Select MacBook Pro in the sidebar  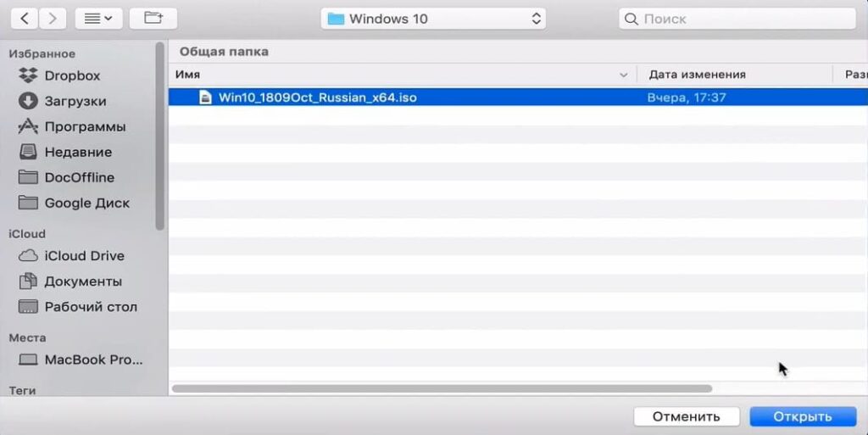(81, 360)
